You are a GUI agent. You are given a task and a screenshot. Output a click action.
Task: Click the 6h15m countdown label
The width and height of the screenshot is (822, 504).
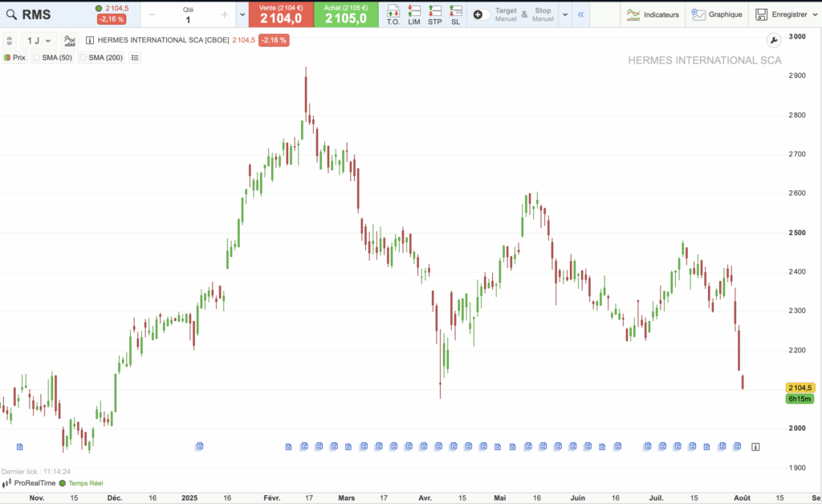[800, 399]
